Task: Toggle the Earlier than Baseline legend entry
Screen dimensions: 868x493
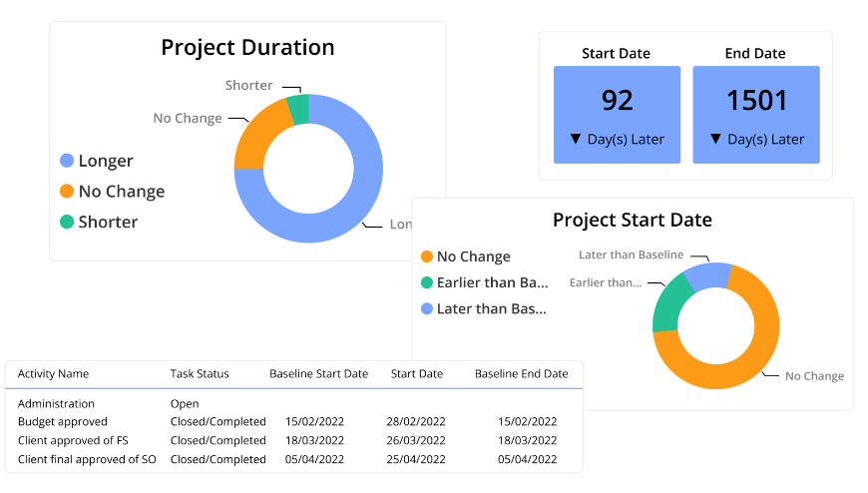Action: [x=484, y=282]
